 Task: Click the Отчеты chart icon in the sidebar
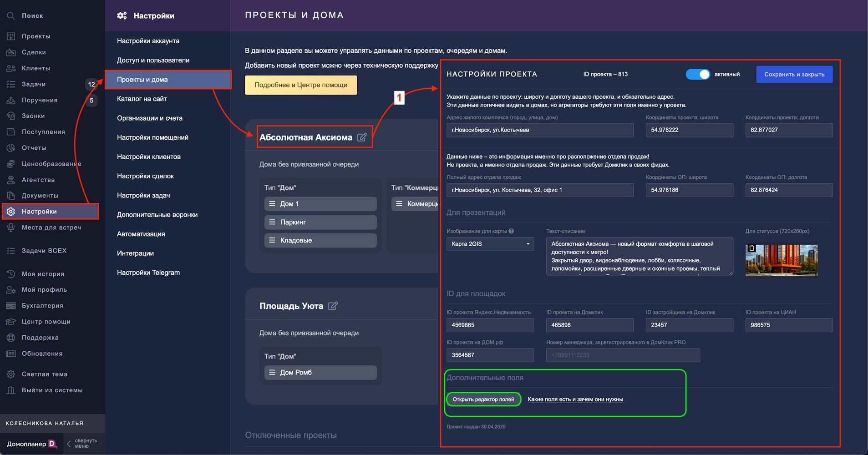(10, 148)
